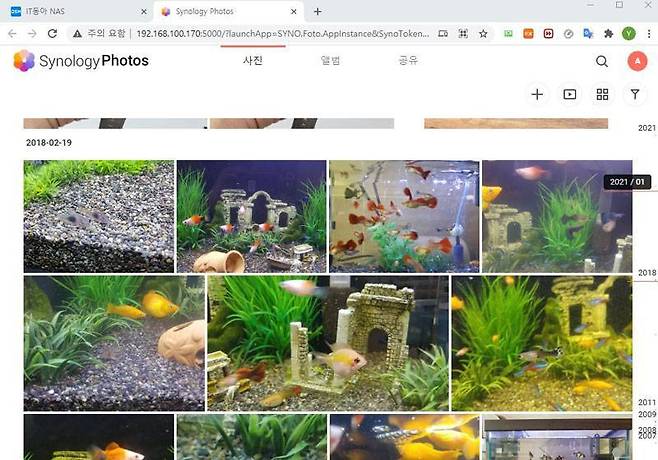Switch to the 공유 tab

pyautogui.click(x=408, y=61)
